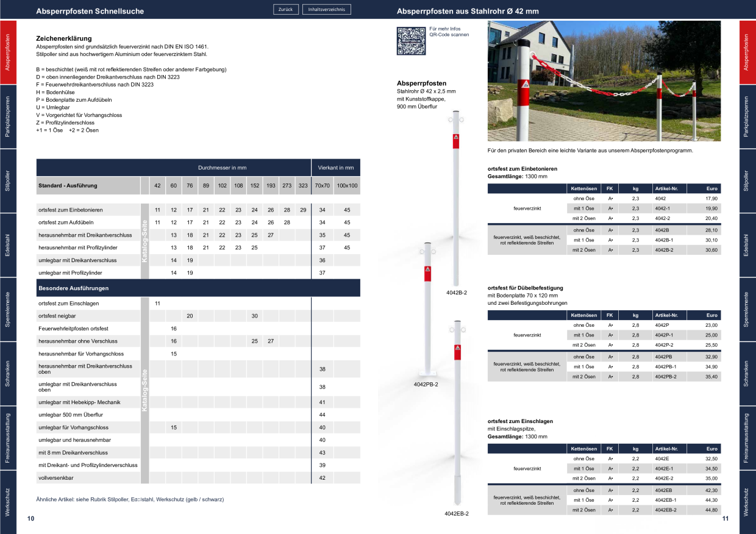Image resolution: width=756 pixels, height=534 pixels.
Task: Select article number 4042PB-1
Action: 666,367
